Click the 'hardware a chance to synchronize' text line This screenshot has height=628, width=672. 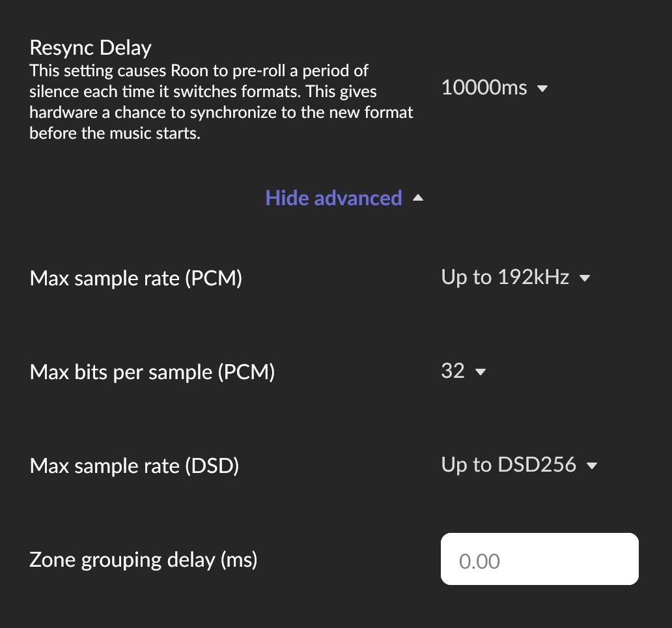(221, 112)
